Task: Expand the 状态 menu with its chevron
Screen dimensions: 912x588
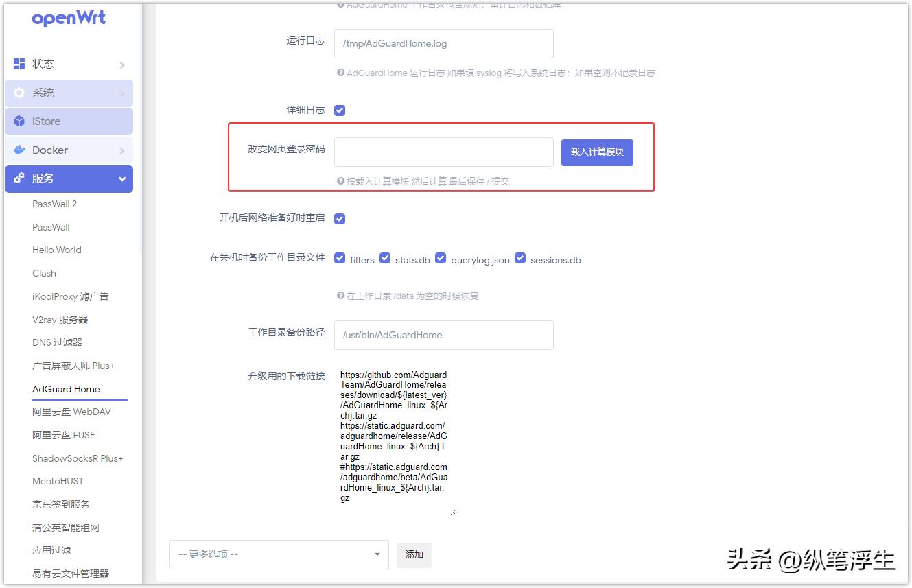Action: click(122, 63)
